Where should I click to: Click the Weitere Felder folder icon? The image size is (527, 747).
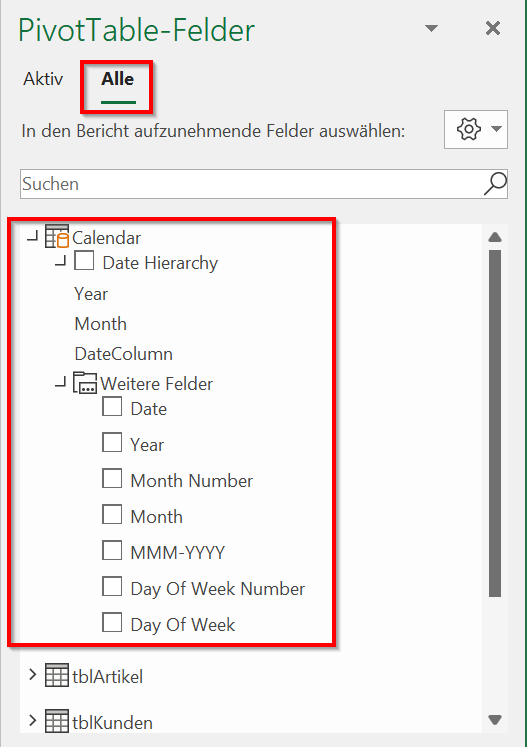pos(85,383)
